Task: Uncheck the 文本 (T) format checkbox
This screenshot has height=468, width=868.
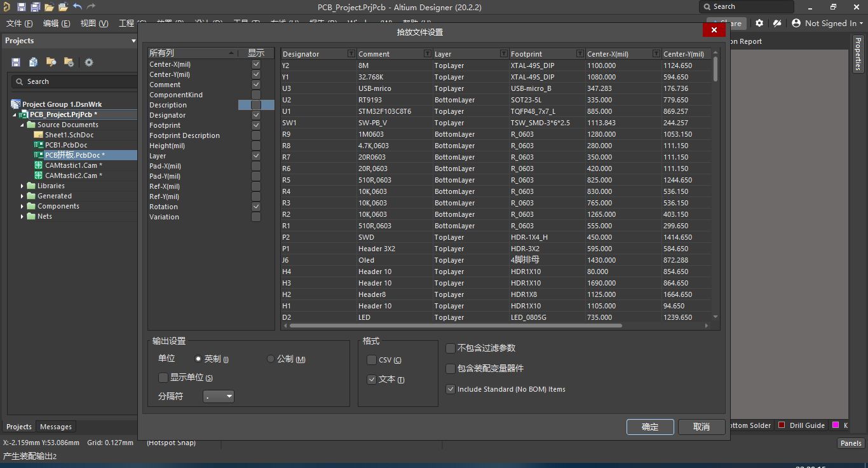Action: (x=372, y=379)
